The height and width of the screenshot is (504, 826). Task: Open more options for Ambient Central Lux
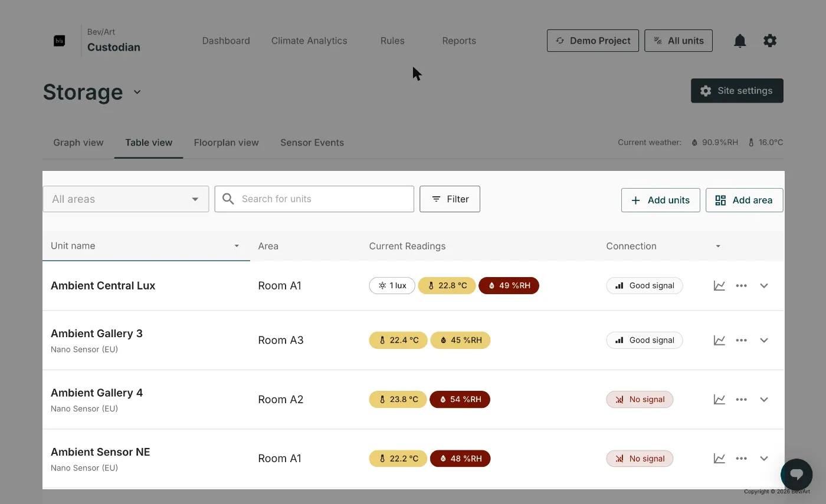742,286
